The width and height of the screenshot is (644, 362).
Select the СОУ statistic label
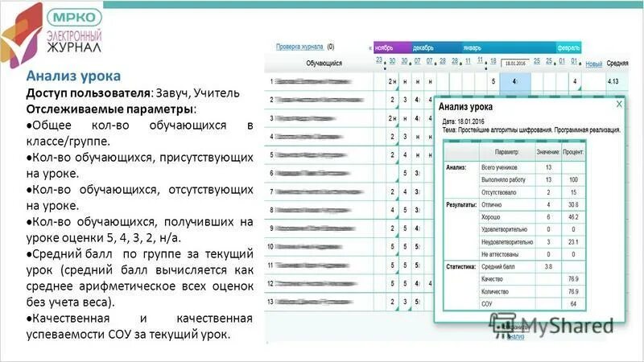(486, 304)
